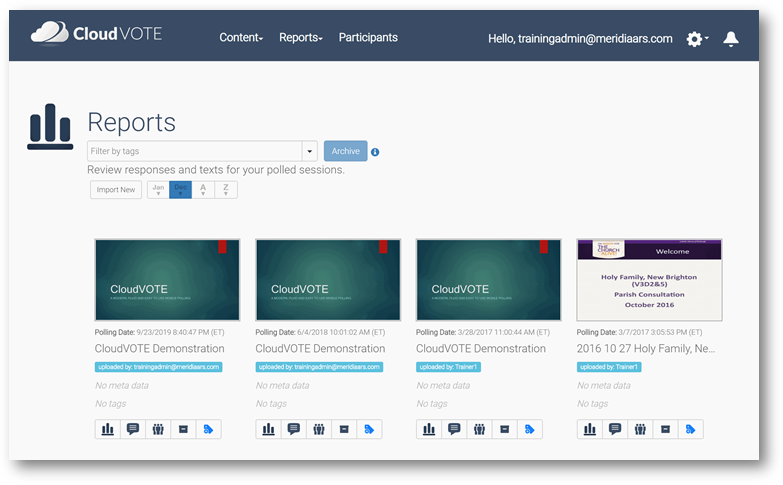Open results chart for 9/23/2019 CloudVOTE Demonstration

[x=108, y=429]
